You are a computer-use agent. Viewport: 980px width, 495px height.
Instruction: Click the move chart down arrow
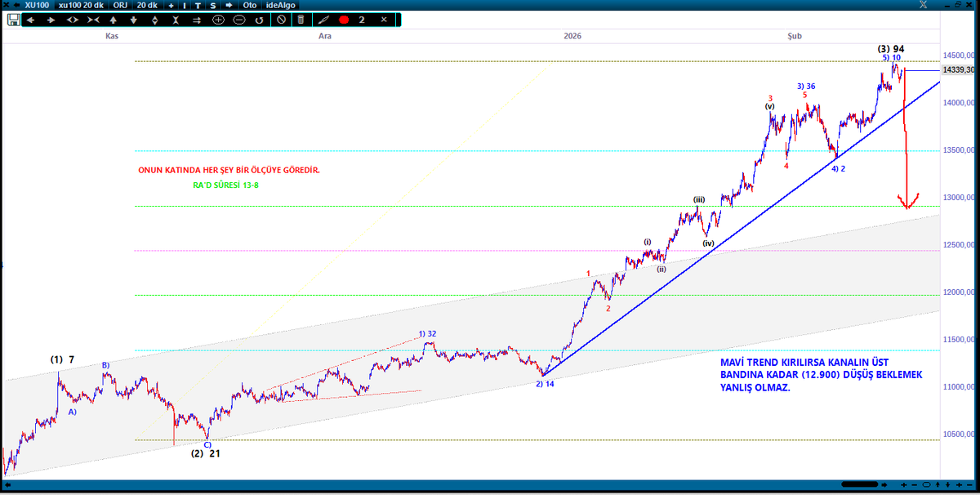(134, 20)
